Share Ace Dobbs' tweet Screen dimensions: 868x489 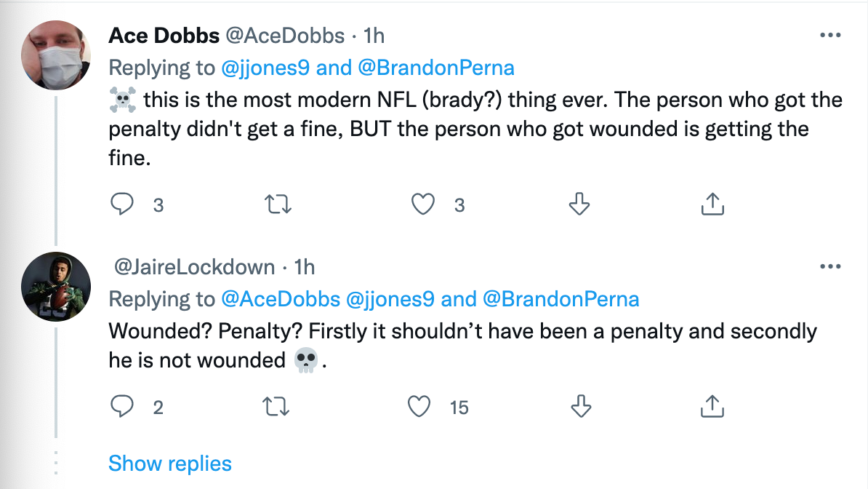click(x=712, y=204)
